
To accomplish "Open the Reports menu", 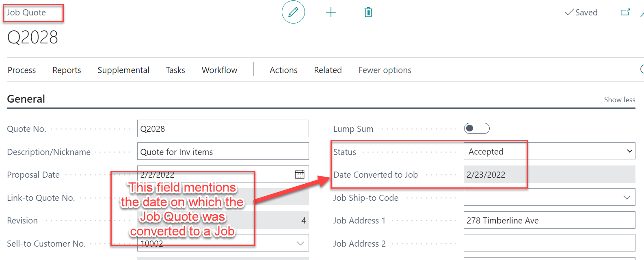I will (x=67, y=70).
